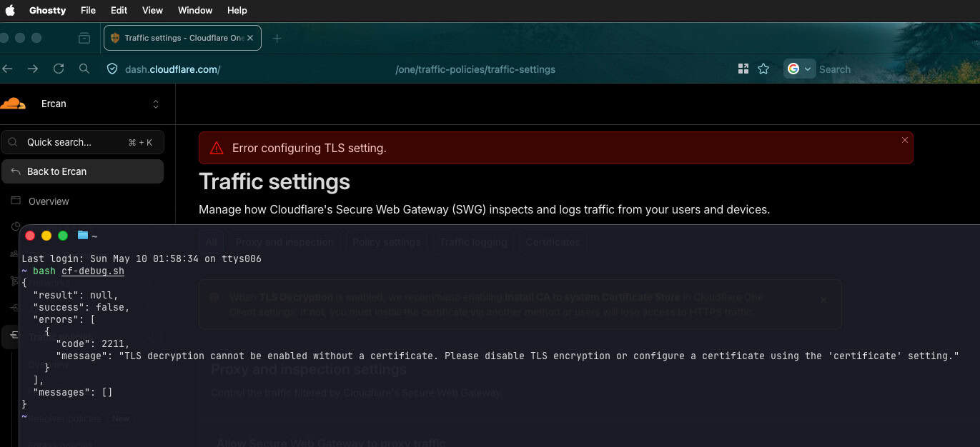This screenshot has height=447, width=980.
Task: Open a new browser tab with the plus icon
Action: [277, 38]
